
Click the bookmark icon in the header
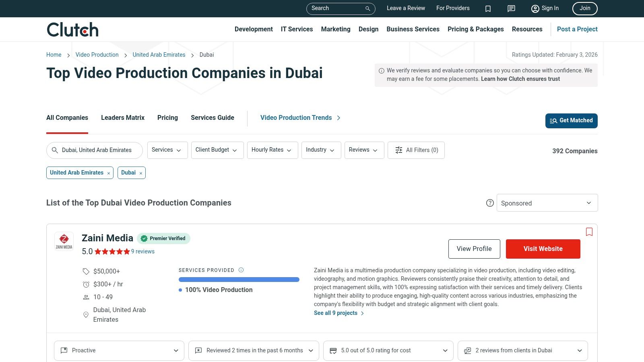coord(488,8)
